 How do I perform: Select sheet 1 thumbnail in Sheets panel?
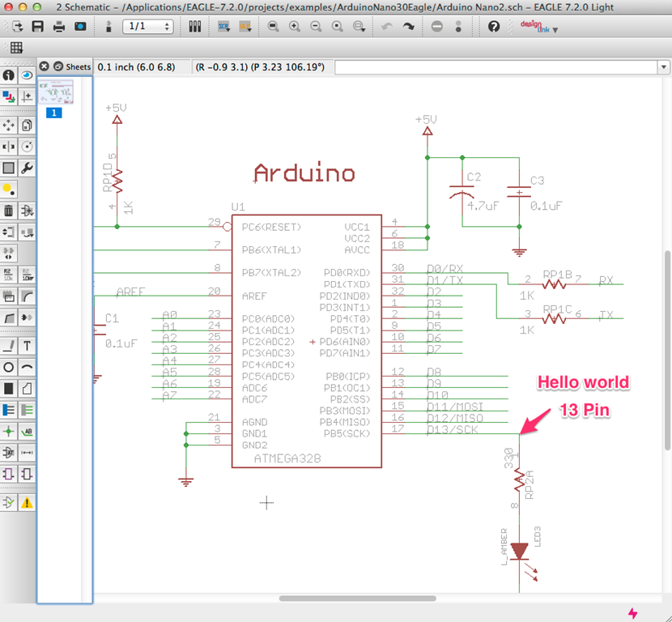(x=56, y=92)
